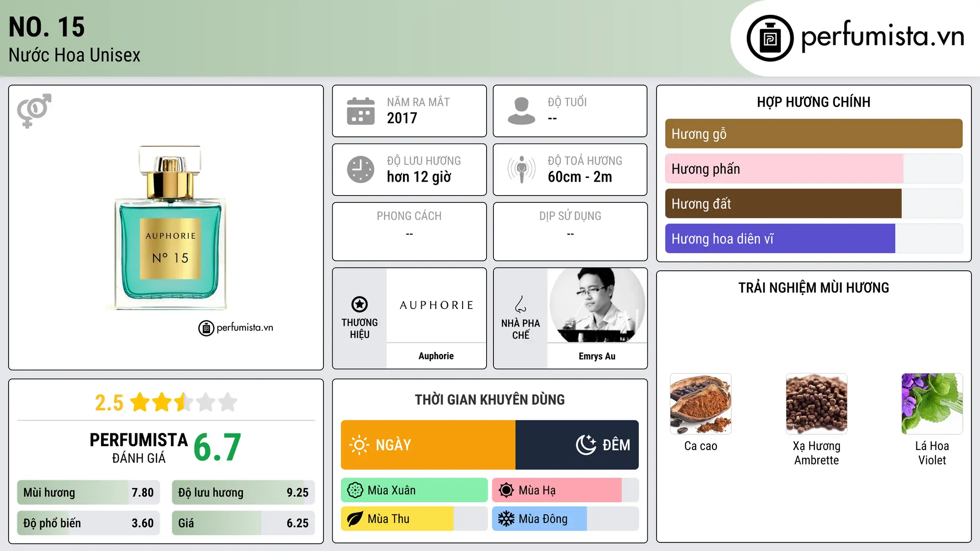The height and width of the screenshot is (551, 980).
Task: Click the first gold rating star
Action: tap(140, 402)
